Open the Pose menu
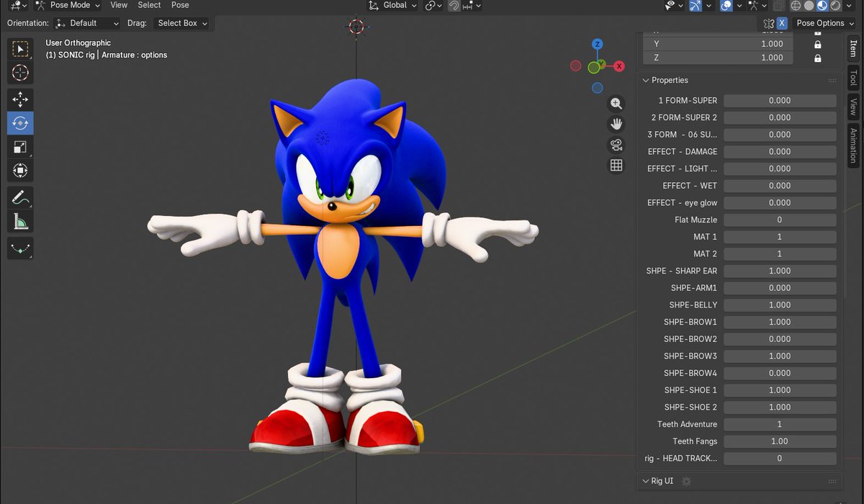This screenshot has width=864, height=504. point(180,5)
